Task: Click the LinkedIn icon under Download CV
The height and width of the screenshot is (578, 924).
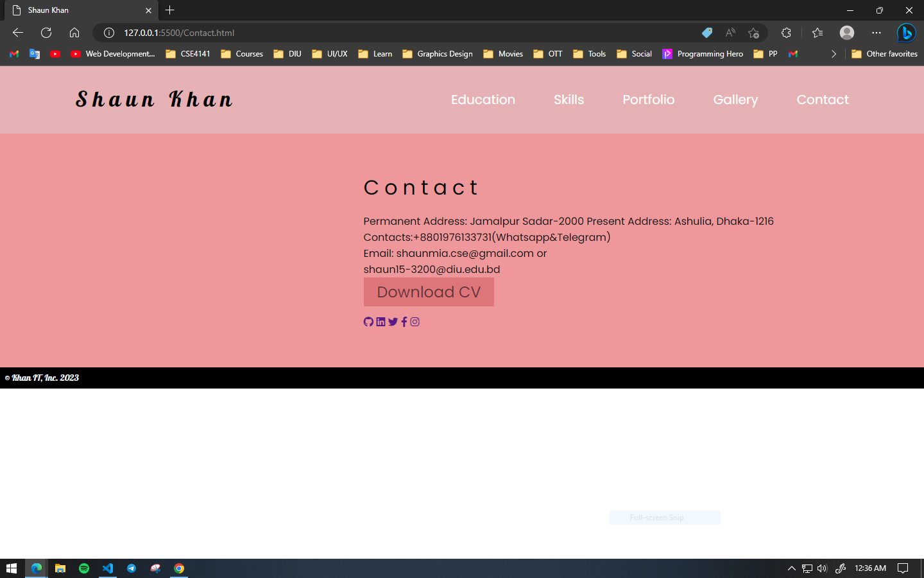Action: (381, 322)
